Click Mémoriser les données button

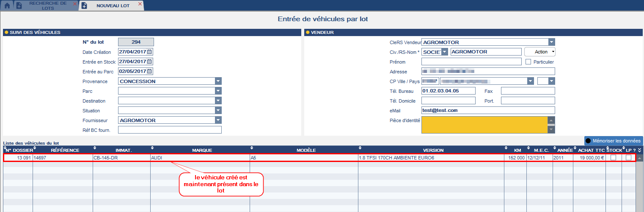(x=614, y=140)
